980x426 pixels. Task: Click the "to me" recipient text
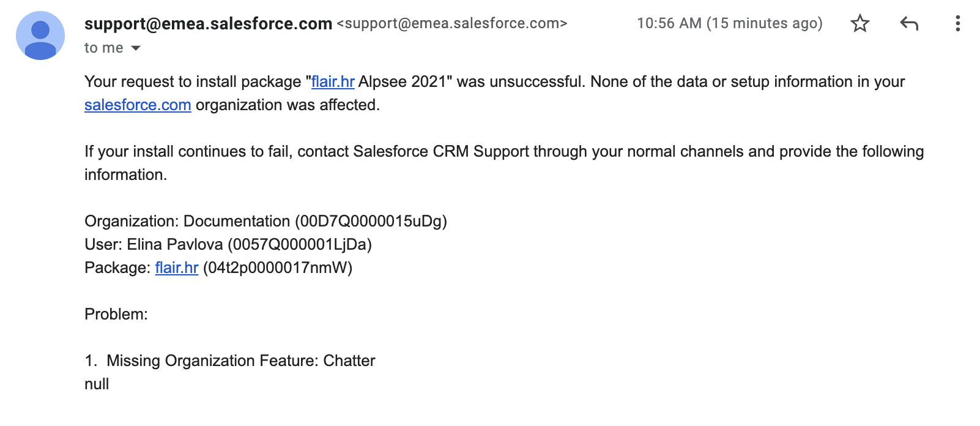point(103,48)
